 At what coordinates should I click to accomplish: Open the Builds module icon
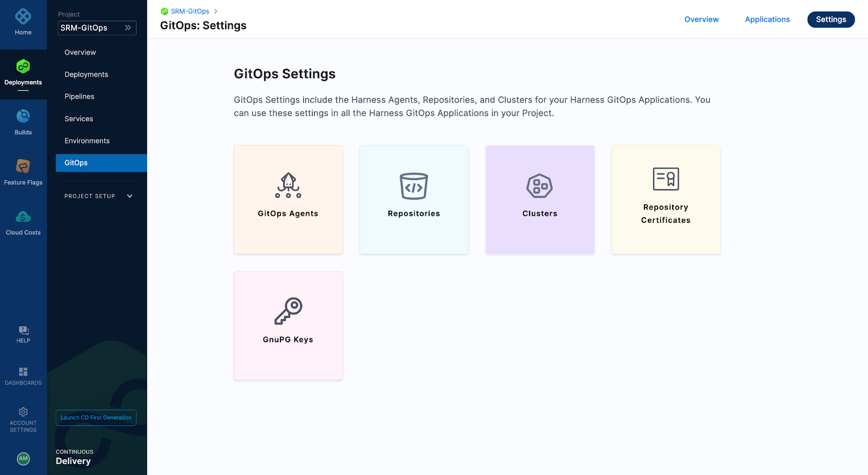pos(23,116)
